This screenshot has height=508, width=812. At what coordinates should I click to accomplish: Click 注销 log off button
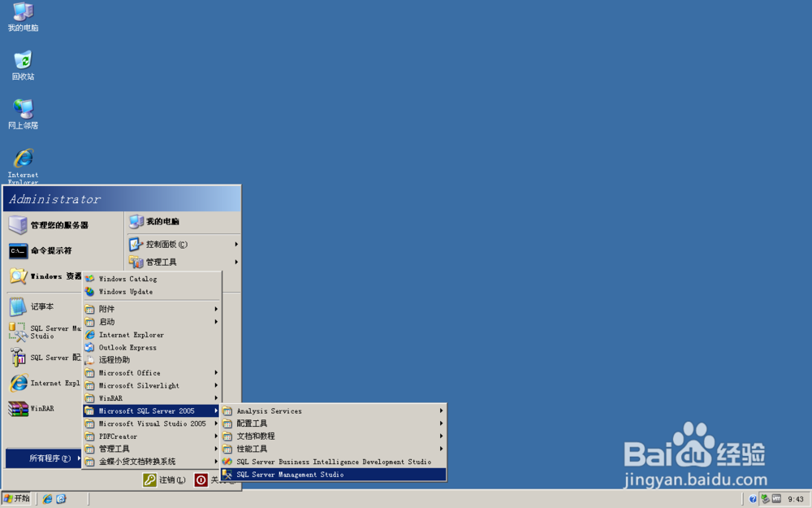[164, 480]
